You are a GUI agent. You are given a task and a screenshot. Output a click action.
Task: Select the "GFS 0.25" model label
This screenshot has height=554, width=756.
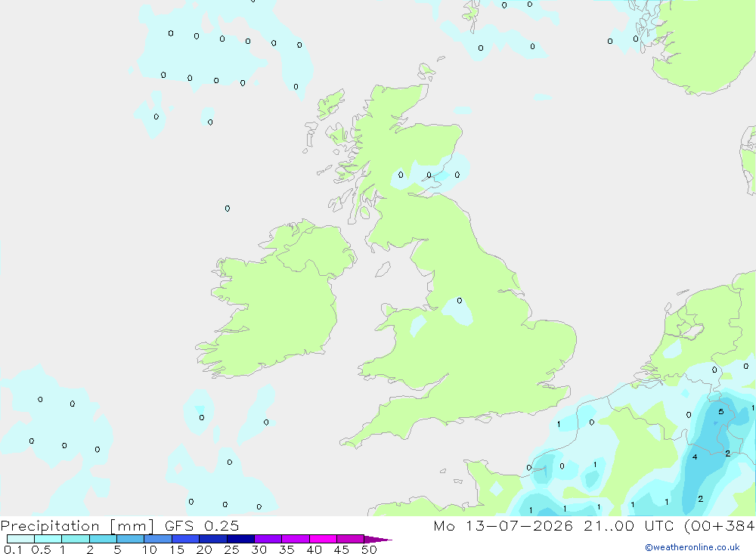202,526
